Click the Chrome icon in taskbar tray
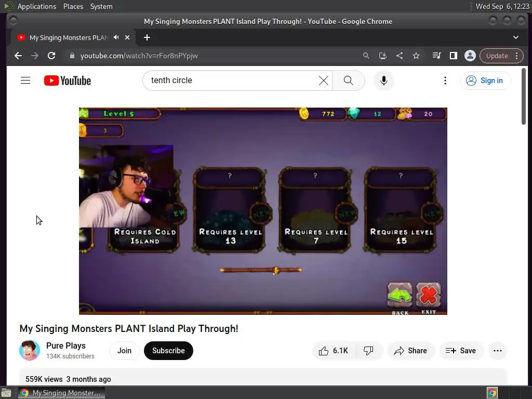 [492, 393]
